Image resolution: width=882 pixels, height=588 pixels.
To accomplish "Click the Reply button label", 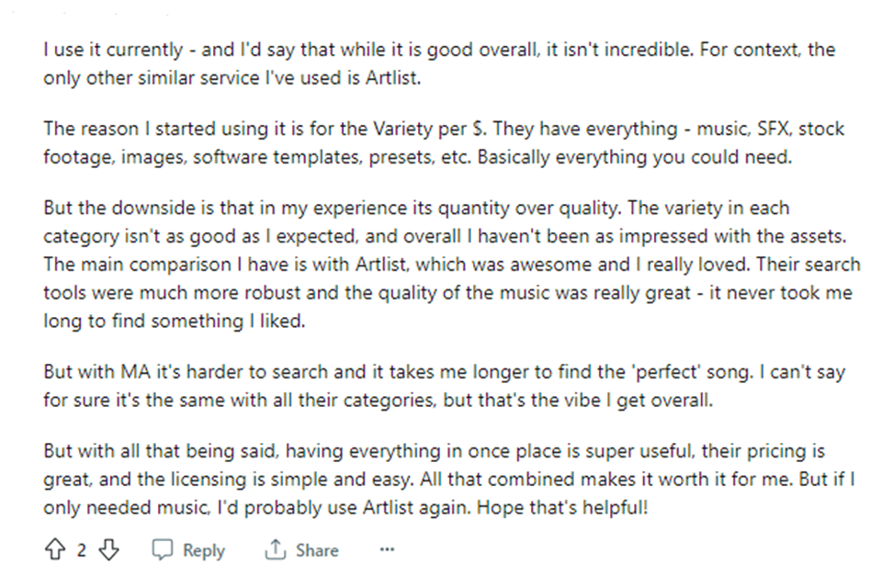I will point(203,550).
